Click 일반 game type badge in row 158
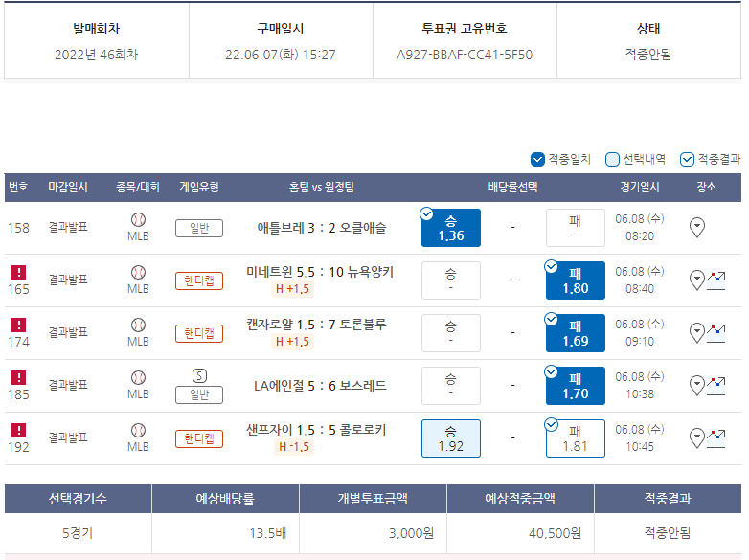The height and width of the screenshot is (560, 749). 199,228
